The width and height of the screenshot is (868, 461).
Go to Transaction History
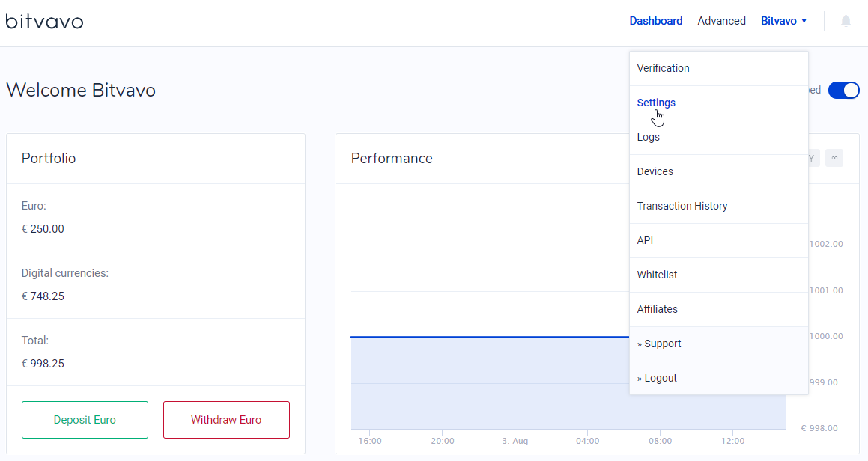[682, 206]
